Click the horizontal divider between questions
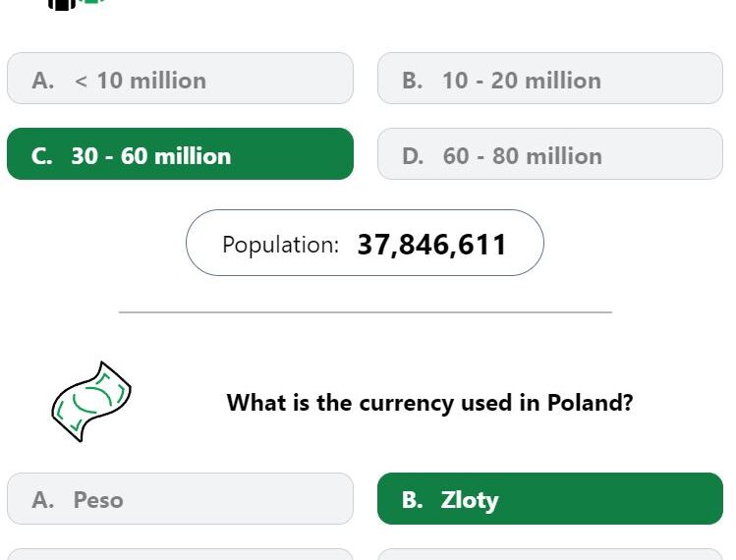 tap(366, 311)
